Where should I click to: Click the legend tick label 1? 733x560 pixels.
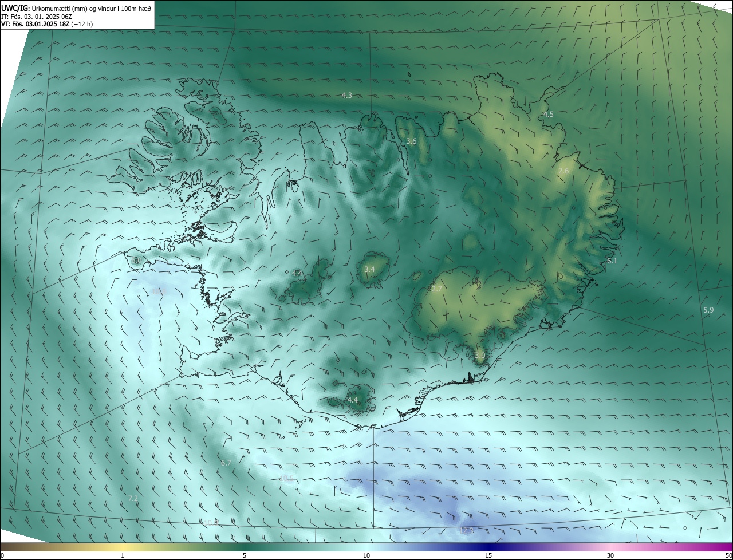[x=123, y=555]
